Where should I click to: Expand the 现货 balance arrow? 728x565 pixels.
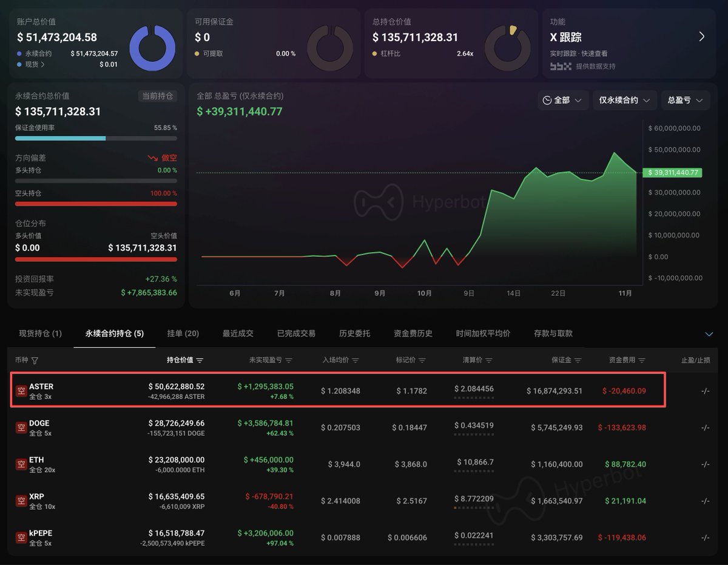(x=42, y=64)
